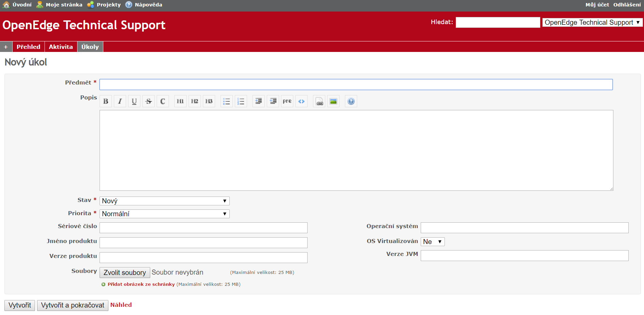Switch to Aktivita tab
The height and width of the screenshot is (315, 644).
point(61,47)
